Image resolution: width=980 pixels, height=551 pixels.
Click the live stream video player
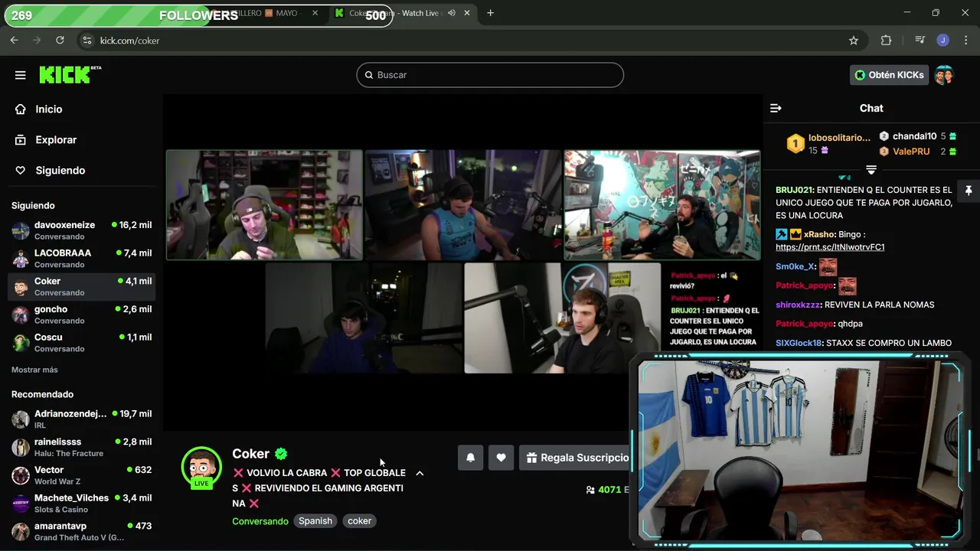pos(462,262)
